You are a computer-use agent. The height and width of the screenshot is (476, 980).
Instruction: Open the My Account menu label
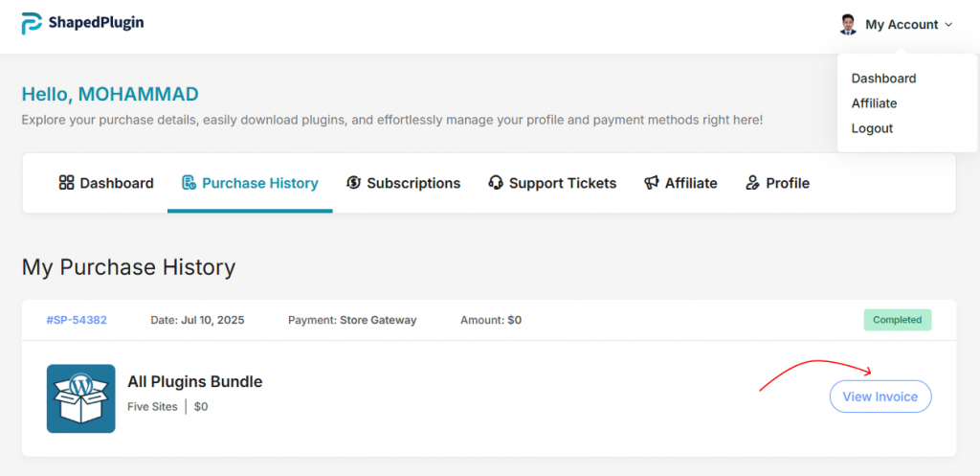coord(902,25)
